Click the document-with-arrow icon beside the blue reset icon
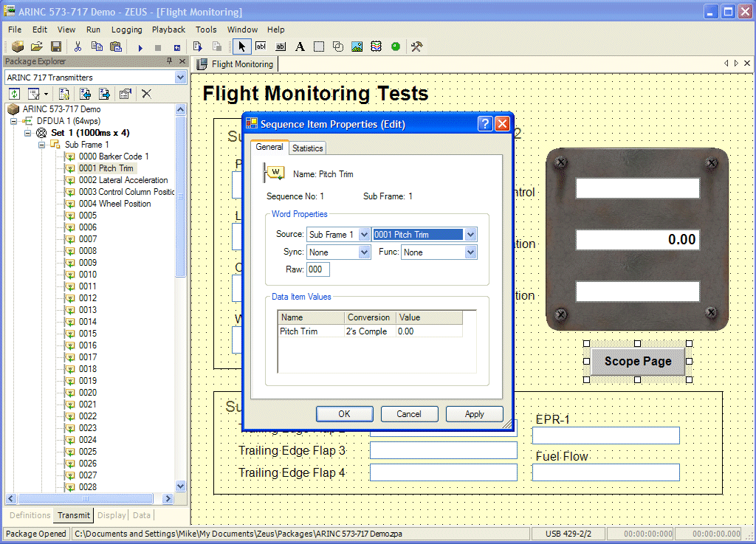Screen dimensions: 756x544 tap(197, 47)
